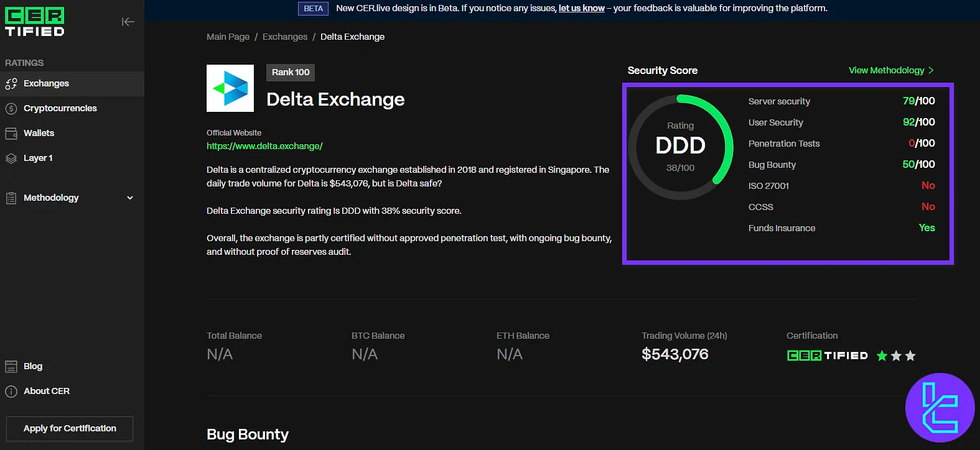The image size is (980, 450).
Task: Click the BETA badge in top banner
Action: [313, 9]
